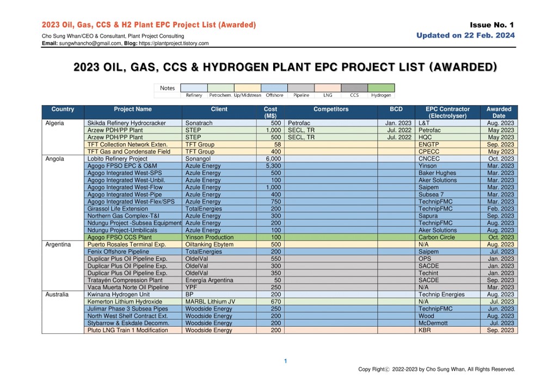Choose the Hydrogen legend color swatch
This screenshot has height=392, width=554.
point(381,88)
